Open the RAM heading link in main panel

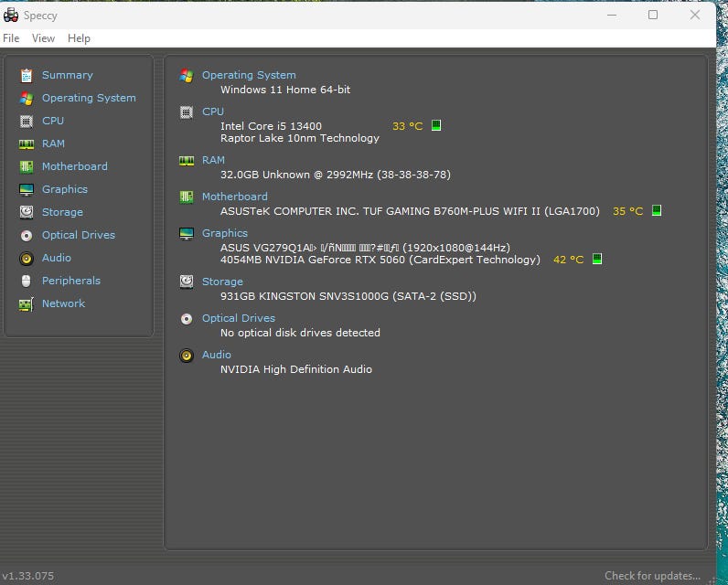point(214,160)
